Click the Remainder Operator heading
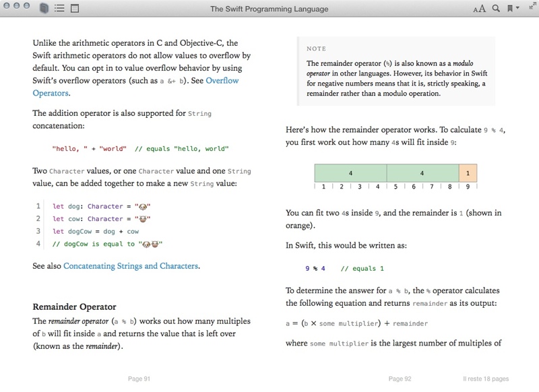 pos(74,307)
